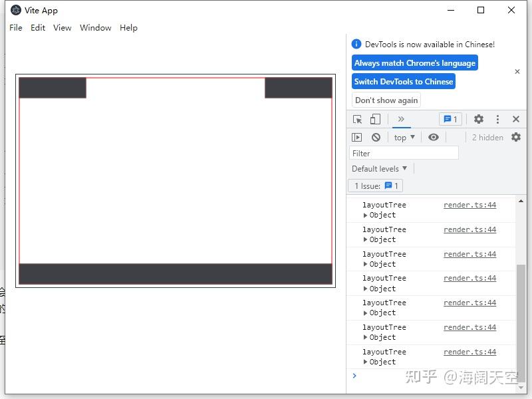Open the Edit menu
The image size is (532, 399).
pos(38,27)
